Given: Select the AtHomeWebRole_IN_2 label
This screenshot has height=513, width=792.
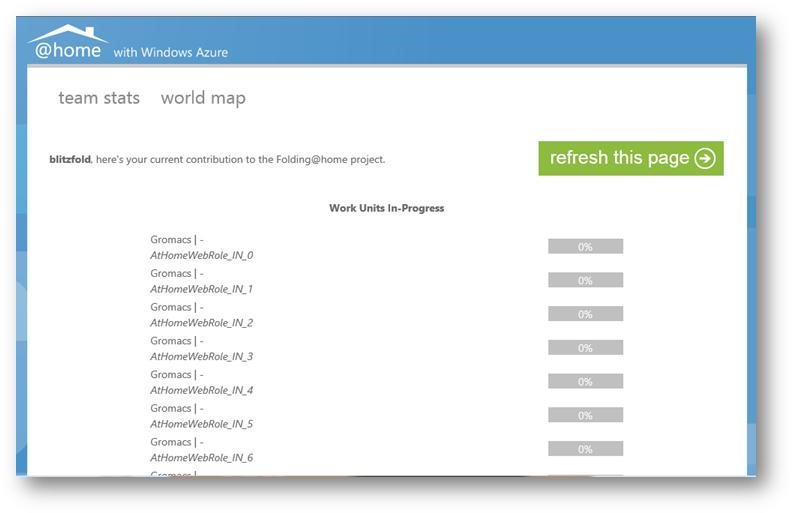Looking at the screenshot, I should (202, 323).
